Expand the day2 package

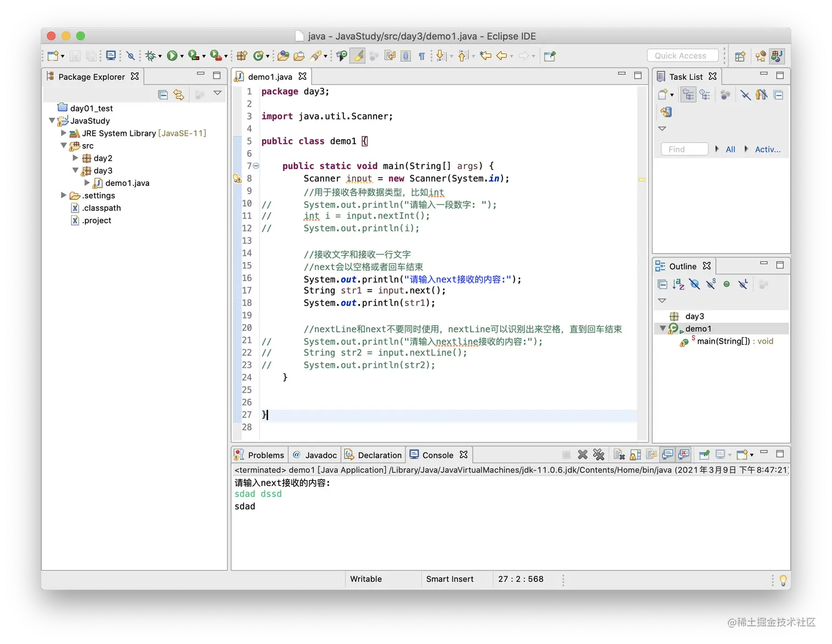[75, 158]
